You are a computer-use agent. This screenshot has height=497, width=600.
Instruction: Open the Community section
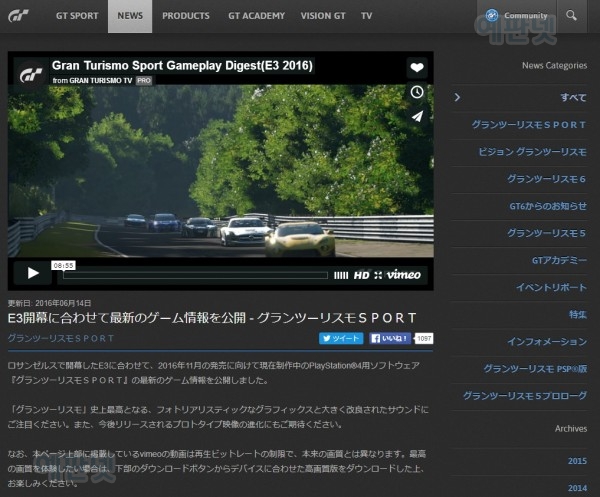coord(516,16)
